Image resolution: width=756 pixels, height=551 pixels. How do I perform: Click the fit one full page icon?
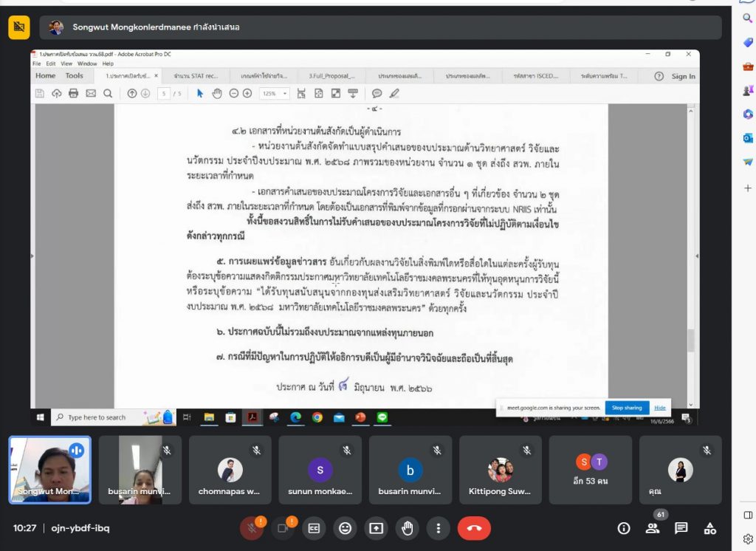pos(319,94)
